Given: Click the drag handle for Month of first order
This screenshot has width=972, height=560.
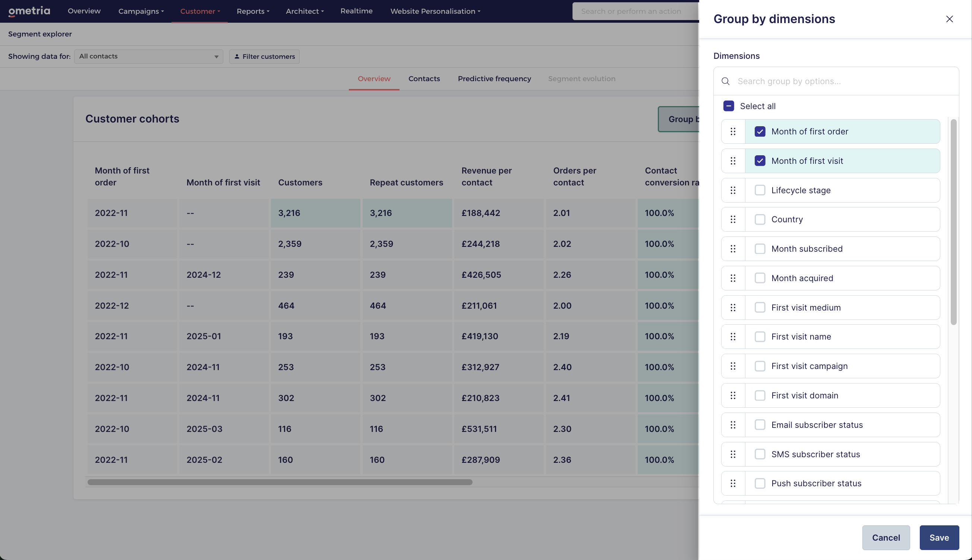Looking at the screenshot, I should pos(733,131).
